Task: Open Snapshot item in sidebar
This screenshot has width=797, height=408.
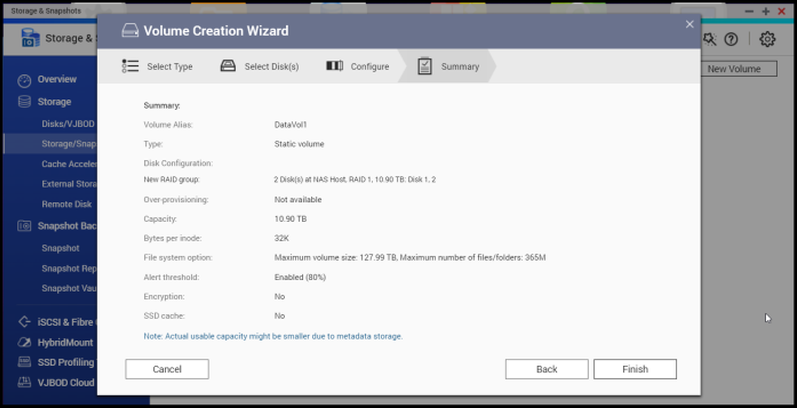Action: click(x=60, y=248)
